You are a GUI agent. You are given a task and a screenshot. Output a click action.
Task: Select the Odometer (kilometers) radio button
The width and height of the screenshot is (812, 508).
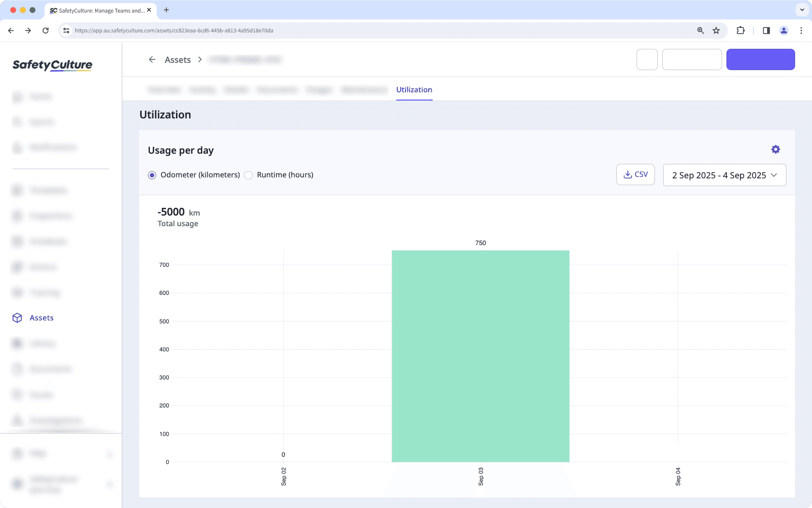pos(152,175)
